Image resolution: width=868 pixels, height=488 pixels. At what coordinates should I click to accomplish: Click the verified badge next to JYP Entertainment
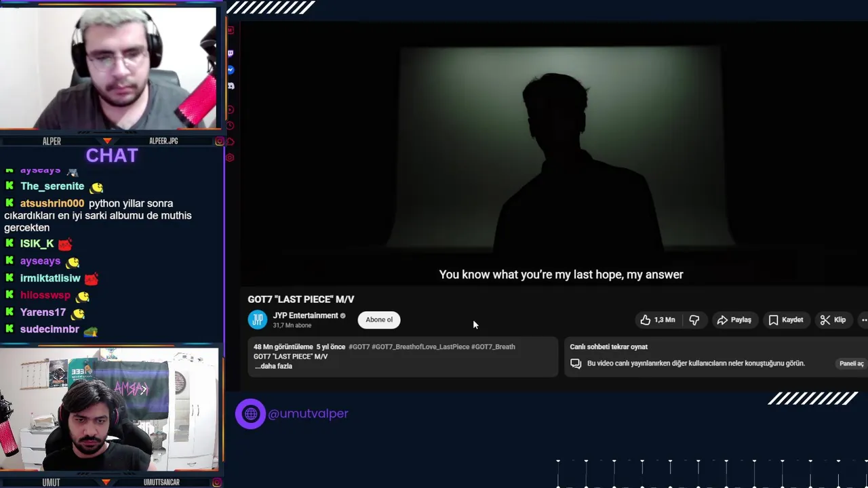point(343,316)
